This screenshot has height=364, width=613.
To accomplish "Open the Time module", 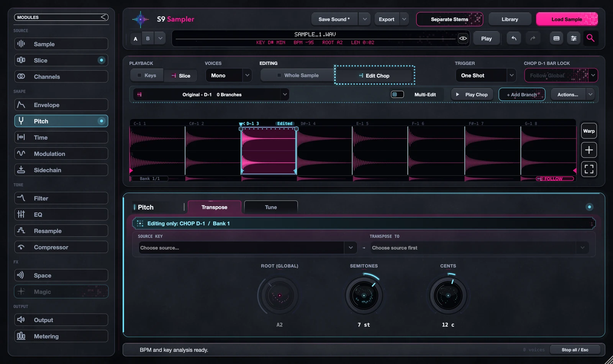I will coord(61,138).
